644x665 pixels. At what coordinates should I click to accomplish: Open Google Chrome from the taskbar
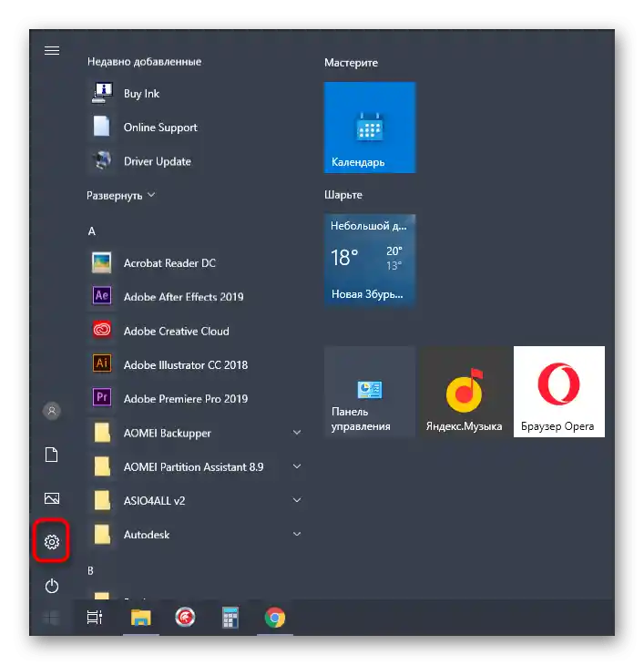tap(275, 618)
